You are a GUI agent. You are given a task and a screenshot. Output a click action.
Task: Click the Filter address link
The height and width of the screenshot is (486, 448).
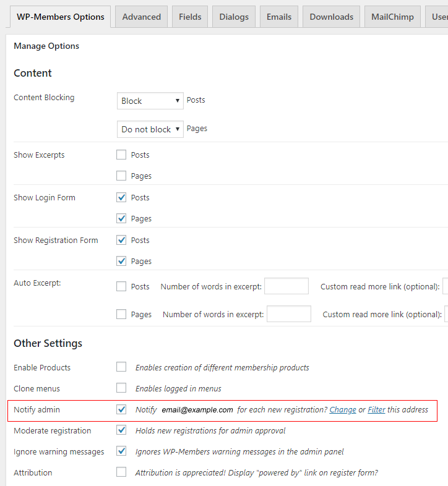point(376,410)
